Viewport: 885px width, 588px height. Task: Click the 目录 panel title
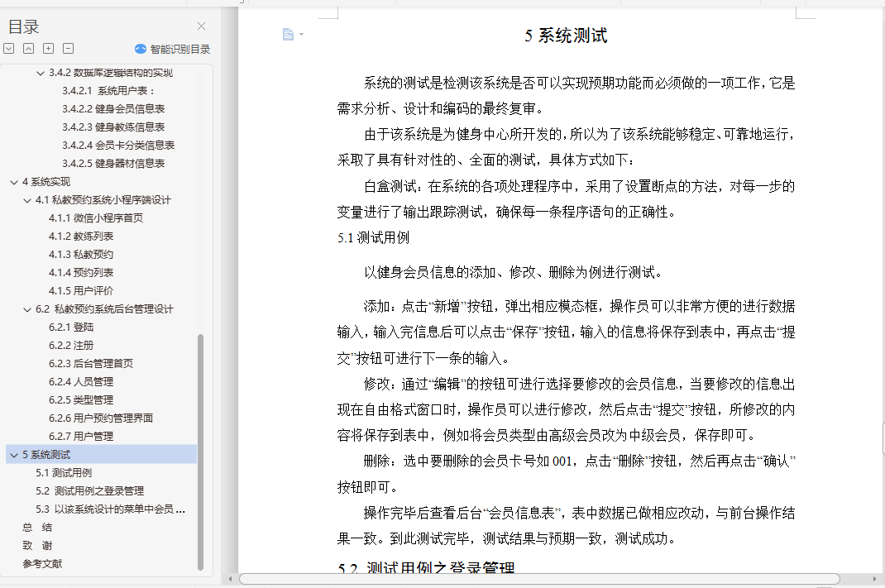[x=24, y=26]
